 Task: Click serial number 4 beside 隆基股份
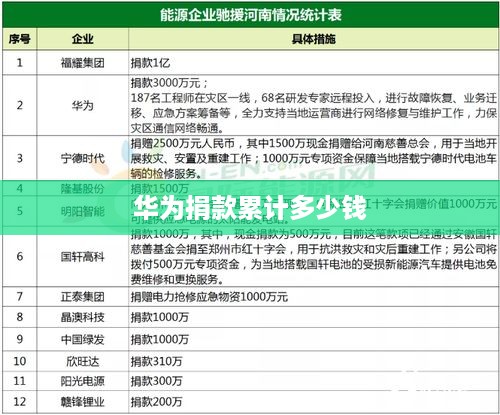click(19, 189)
